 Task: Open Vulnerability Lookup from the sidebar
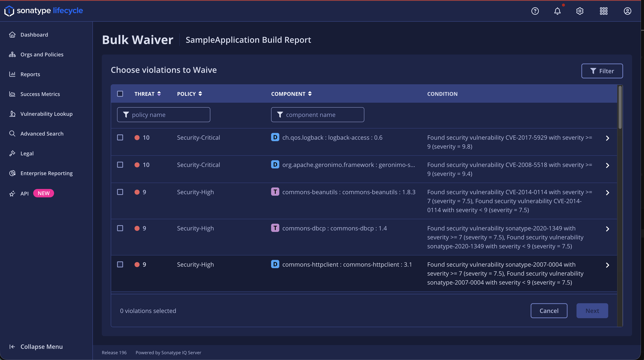(x=46, y=114)
